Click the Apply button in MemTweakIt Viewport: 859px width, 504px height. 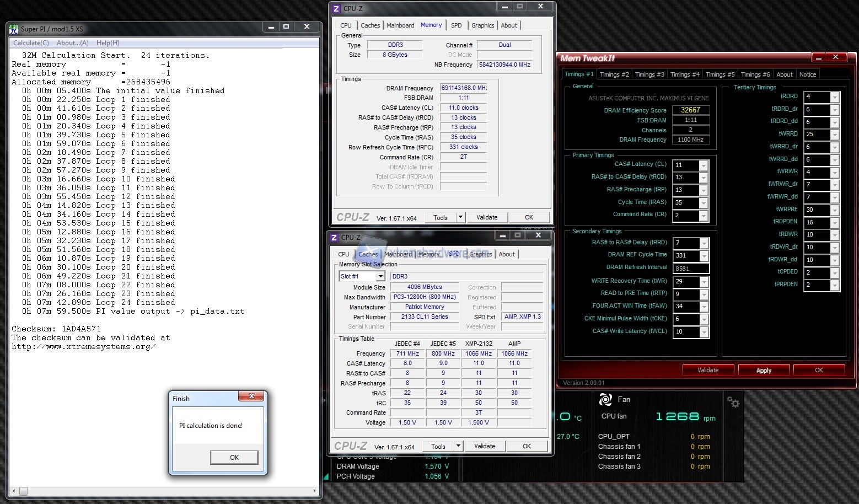coord(764,370)
